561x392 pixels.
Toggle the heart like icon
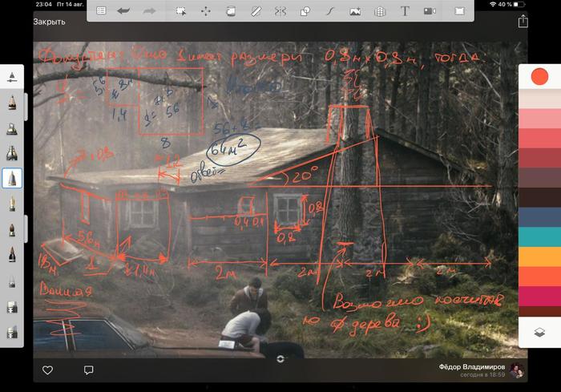47,370
